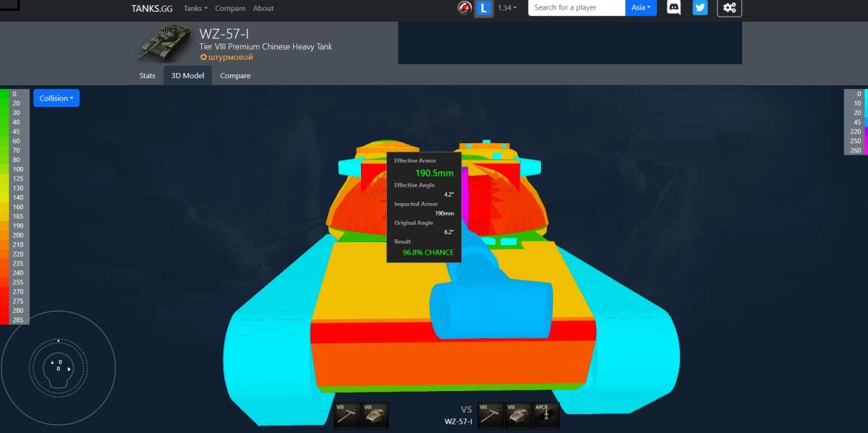The height and width of the screenshot is (433, 868).
Task: Switch to the 3D Model tab
Action: (x=188, y=75)
